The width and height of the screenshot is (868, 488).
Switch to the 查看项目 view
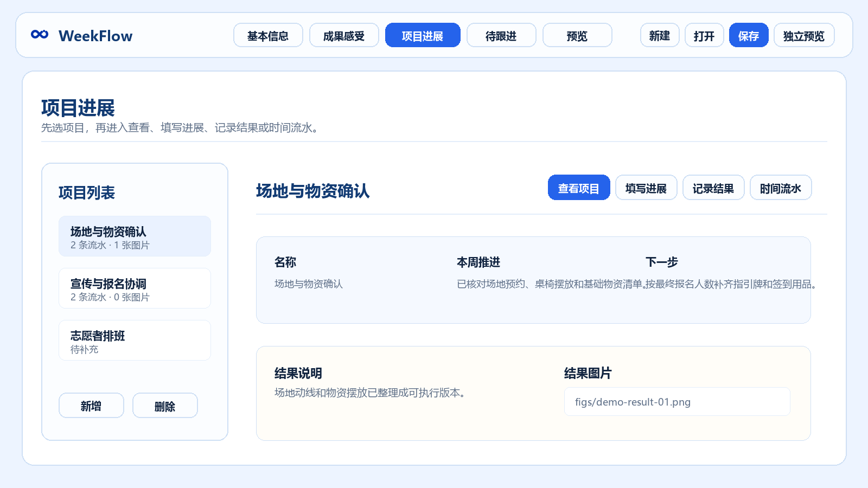(579, 188)
